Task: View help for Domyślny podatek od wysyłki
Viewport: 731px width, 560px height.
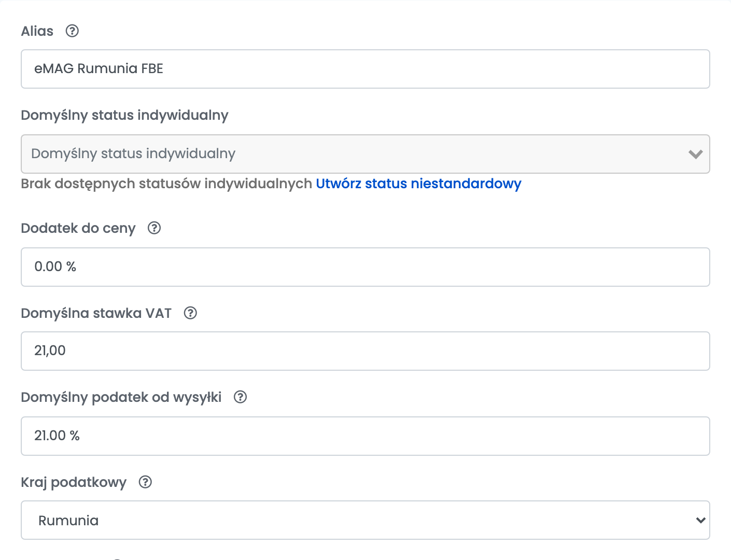Action: pyautogui.click(x=240, y=397)
